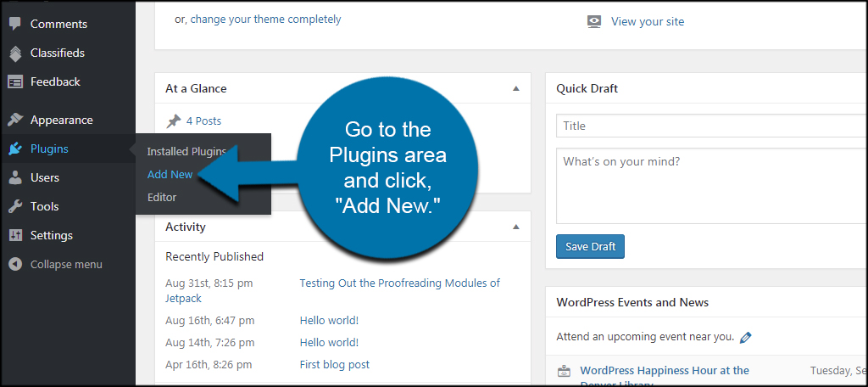Screen dimensions: 868x387
Task: Click the WordPress Events and News heading
Action: coord(632,303)
